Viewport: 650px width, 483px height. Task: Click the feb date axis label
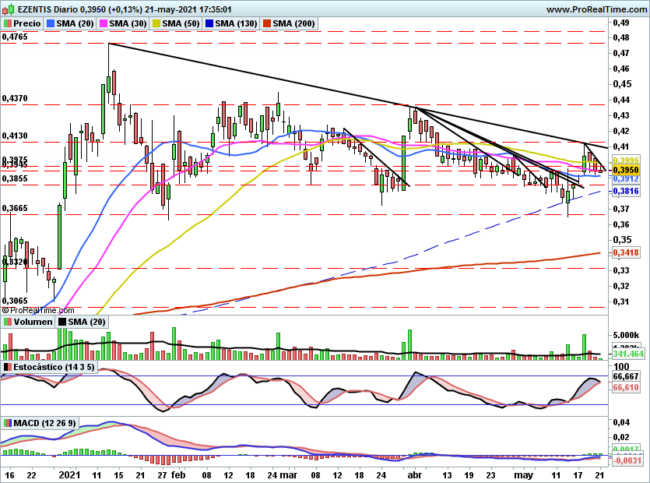178,475
